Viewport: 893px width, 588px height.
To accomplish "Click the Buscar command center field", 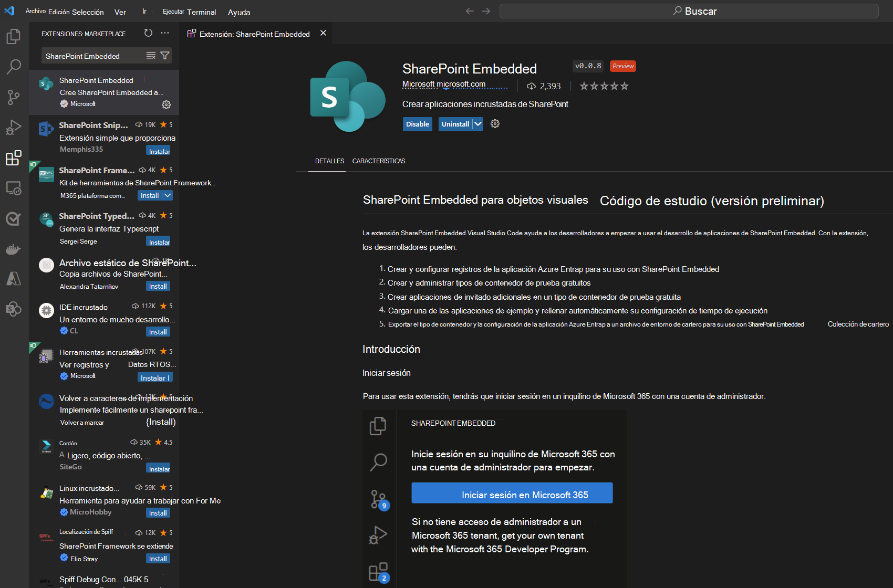I will [x=689, y=11].
